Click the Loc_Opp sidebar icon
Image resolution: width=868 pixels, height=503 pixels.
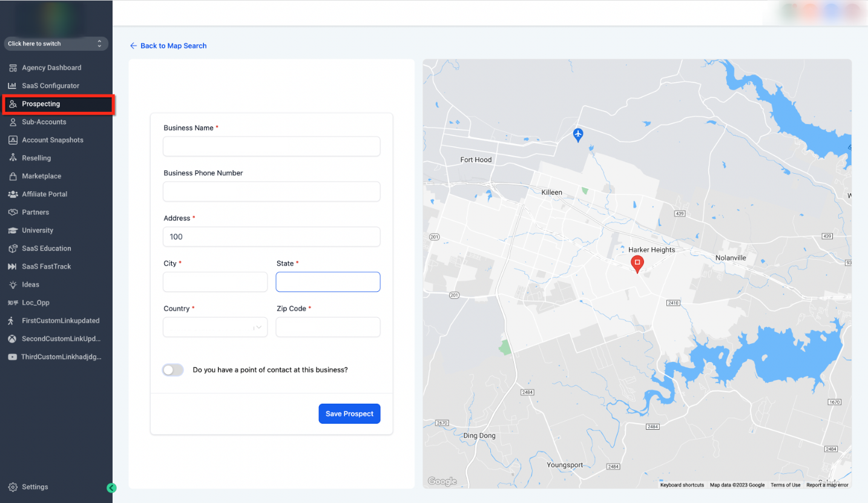tap(13, 303)
